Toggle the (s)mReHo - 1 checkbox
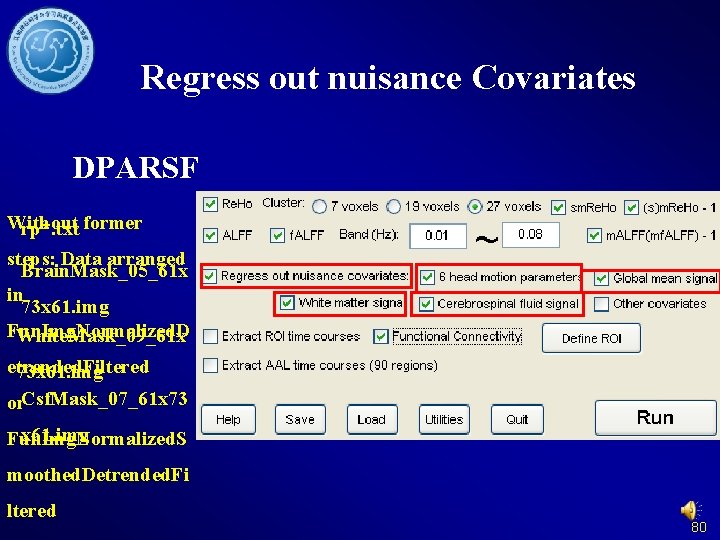This screenshot has height=540, width=720. coord(631,208)
